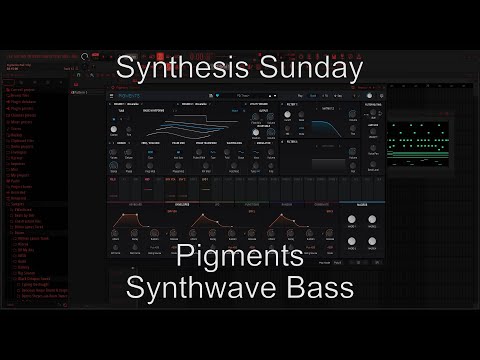Open Pigments settings gear icon
The image size is (480, 360).
pos(381,96)
